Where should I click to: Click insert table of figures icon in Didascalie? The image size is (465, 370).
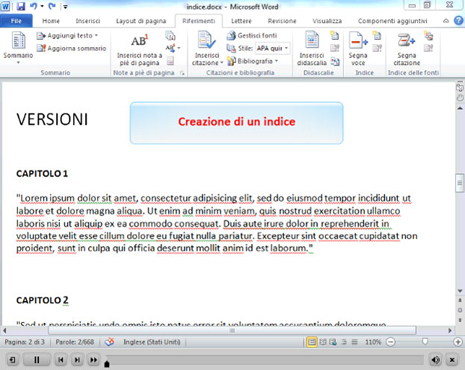coord(334,35)
